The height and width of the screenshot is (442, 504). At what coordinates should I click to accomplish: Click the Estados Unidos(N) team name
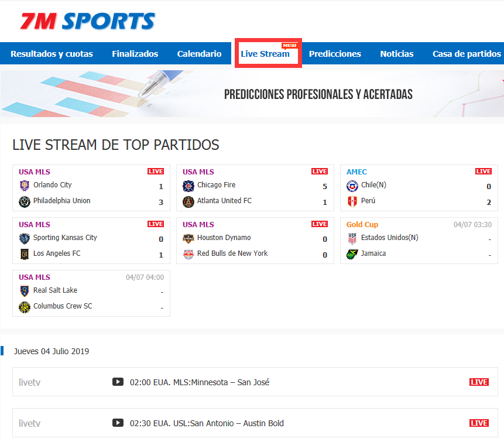coord(390,238)
